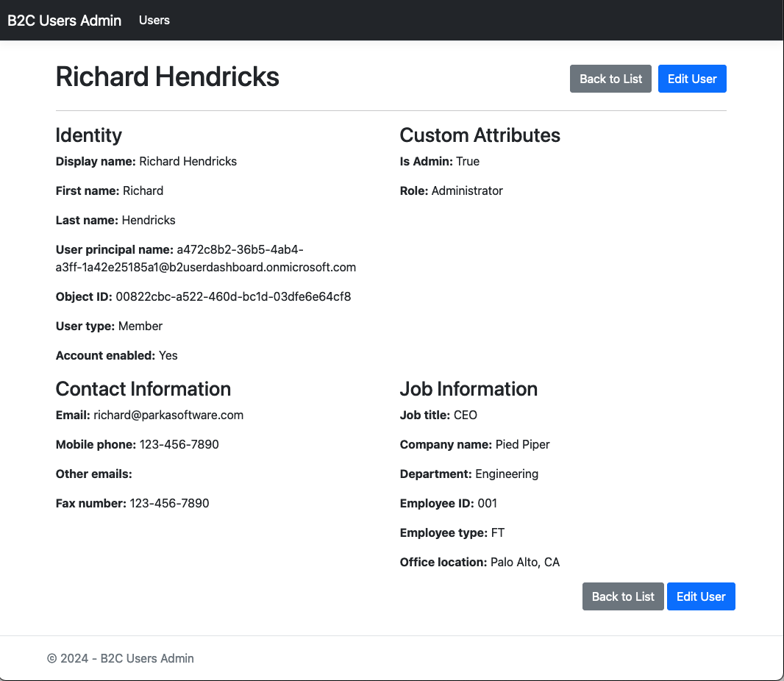Select the Last name value Hendricks

coord(149,221)
